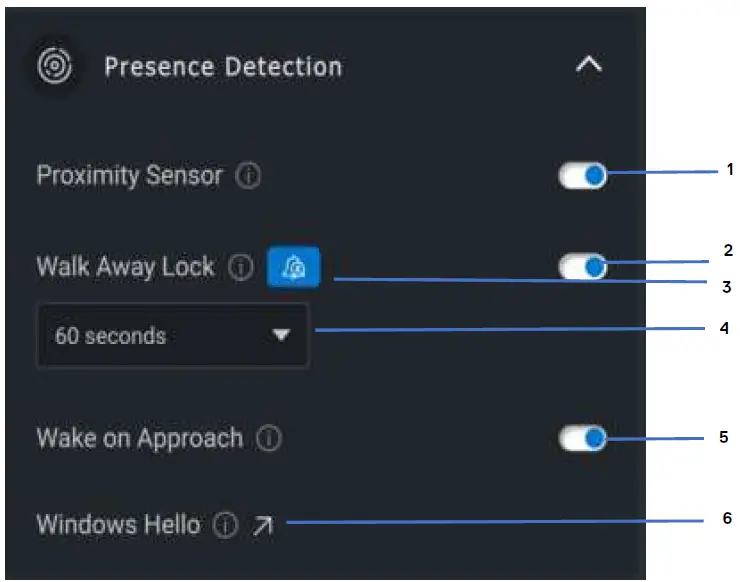Show info for Wake on Approach
Image resolution: width=740 pixels, height=582 pixels.
click(269, 439)
